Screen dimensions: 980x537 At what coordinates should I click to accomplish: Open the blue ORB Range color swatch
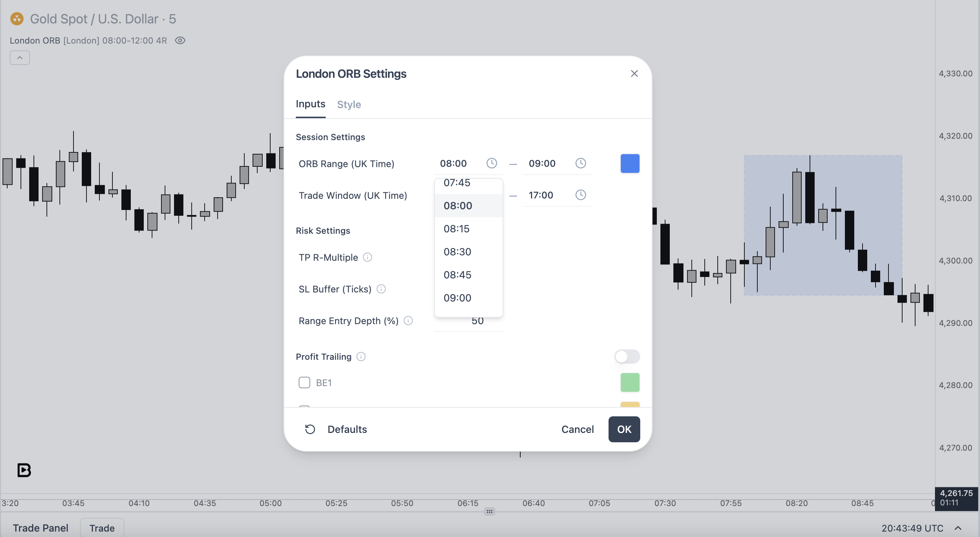click(630, 164)
